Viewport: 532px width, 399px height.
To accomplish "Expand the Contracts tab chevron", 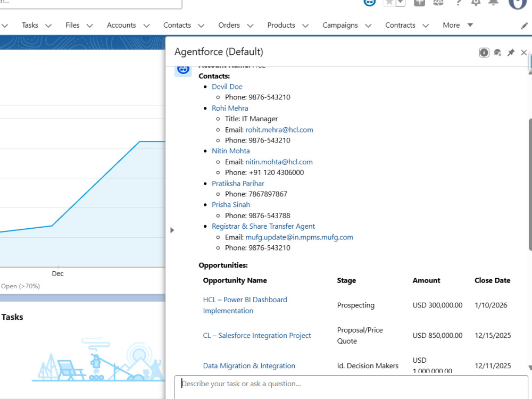I will pyautogui.click(x=426, y=26).
